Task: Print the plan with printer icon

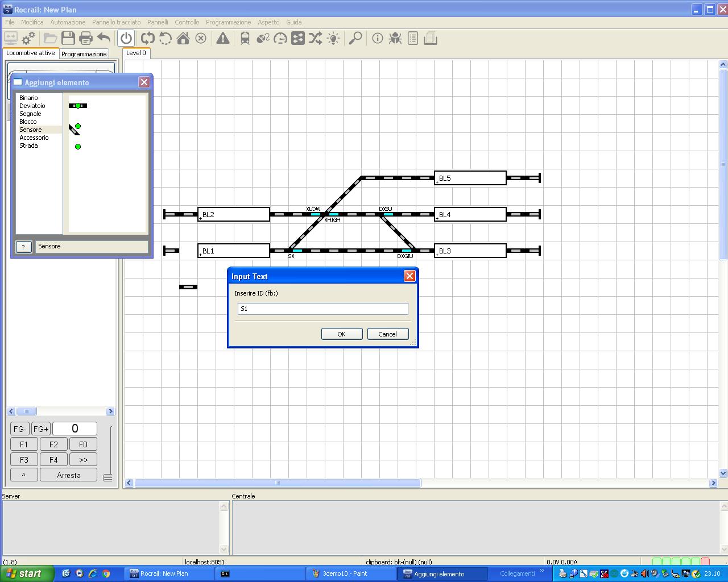Action: [86, 38]
